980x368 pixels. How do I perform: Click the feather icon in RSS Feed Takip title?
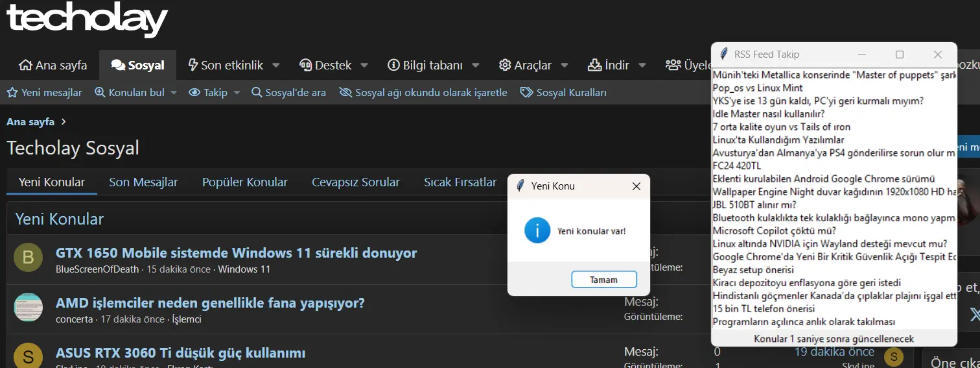[723, 55]
